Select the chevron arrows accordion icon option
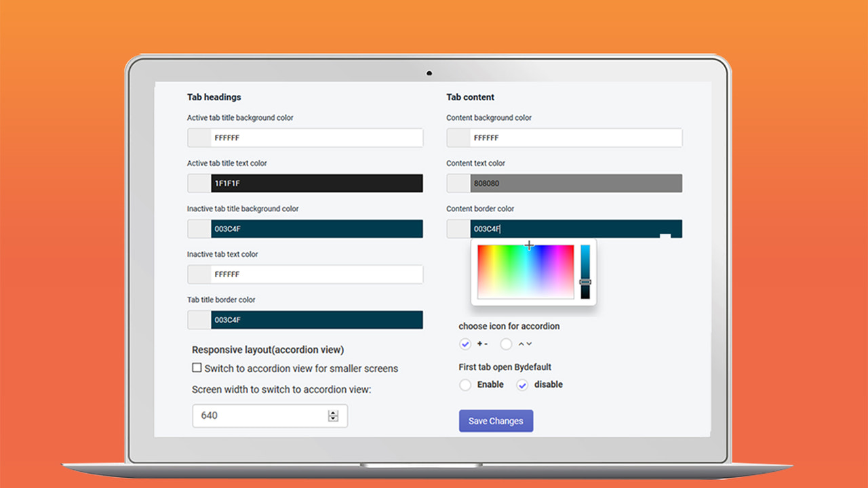The image size is (868, 488). 506,344
